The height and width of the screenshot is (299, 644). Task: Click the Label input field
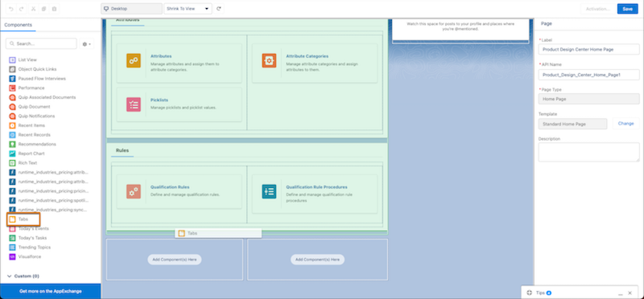tap(588, 49)
